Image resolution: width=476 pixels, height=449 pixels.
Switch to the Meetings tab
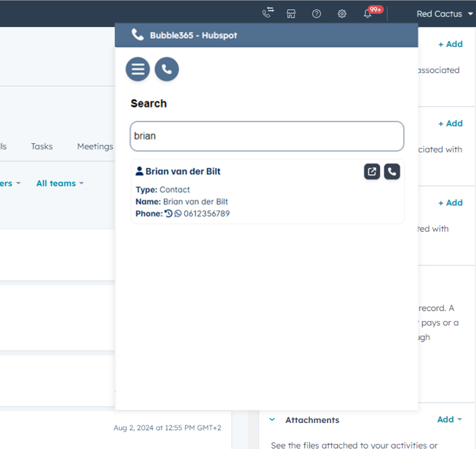(x=95, y=146)
